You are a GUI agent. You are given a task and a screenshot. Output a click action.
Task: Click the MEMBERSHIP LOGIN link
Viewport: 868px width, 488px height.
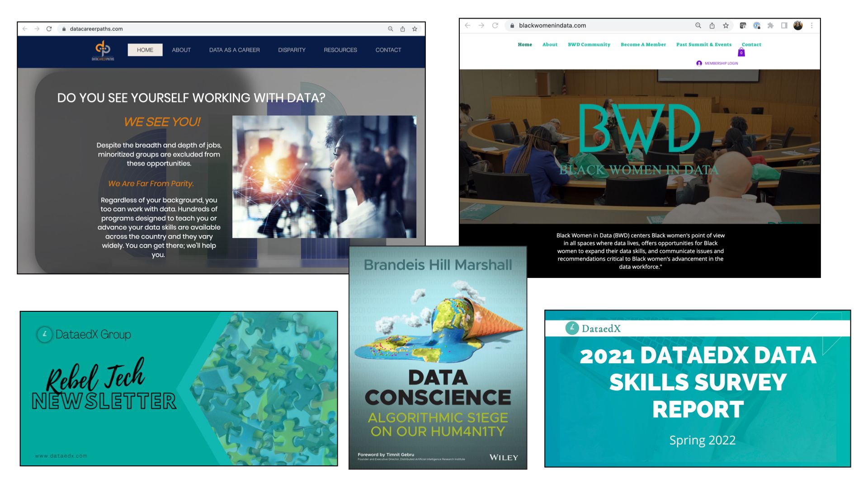tap(721, 64)
